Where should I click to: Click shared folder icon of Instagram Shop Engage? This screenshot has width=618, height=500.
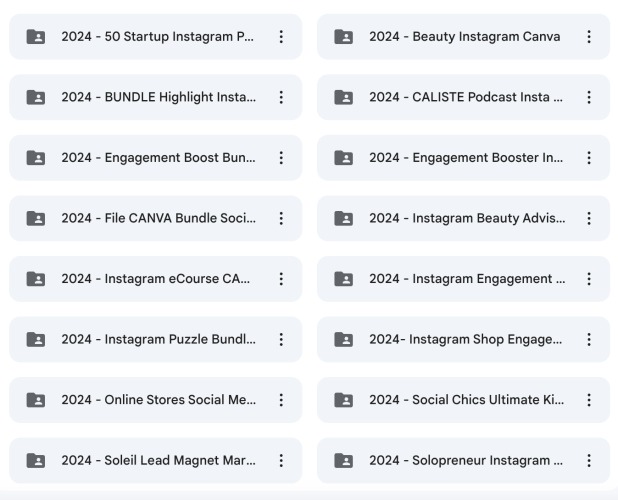[x=343, y=339]
